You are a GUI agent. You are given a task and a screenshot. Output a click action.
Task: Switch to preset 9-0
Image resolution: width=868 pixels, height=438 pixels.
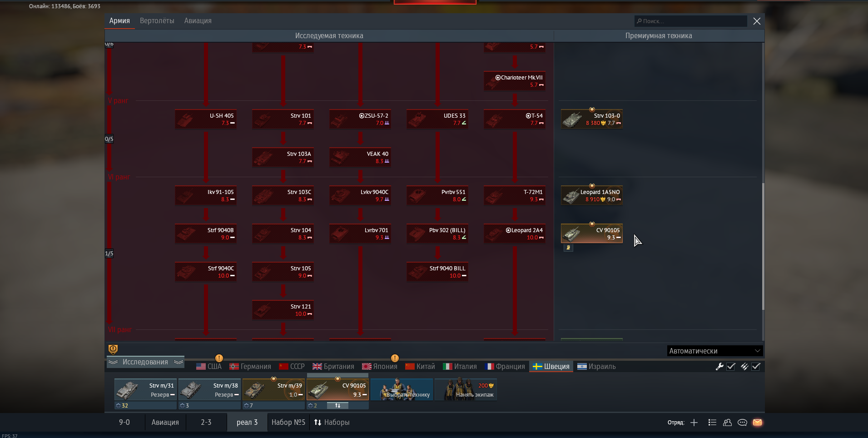[x=124, y=422]
